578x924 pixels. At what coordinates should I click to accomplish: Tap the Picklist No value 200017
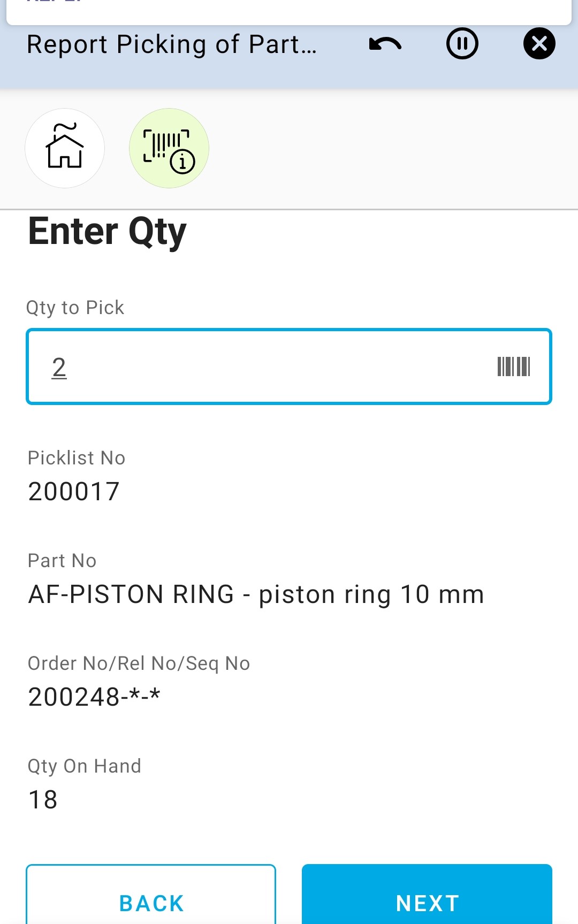pos(74,491)
